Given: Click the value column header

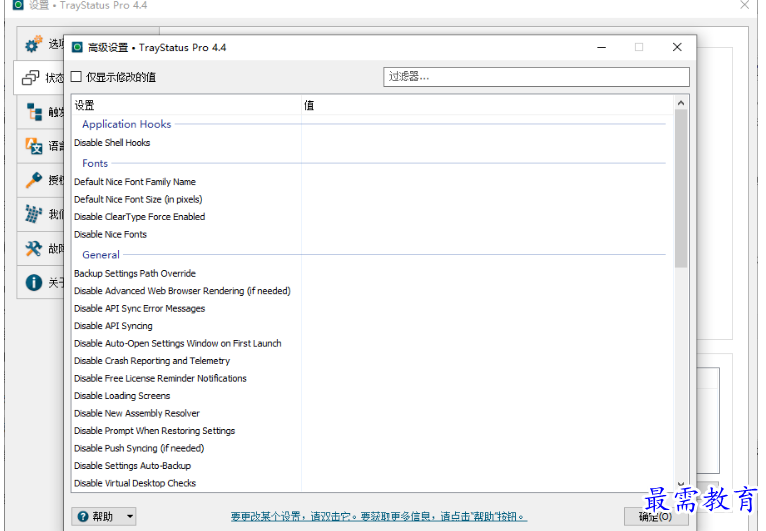Looking at the screenshot, I should point(488,105).
